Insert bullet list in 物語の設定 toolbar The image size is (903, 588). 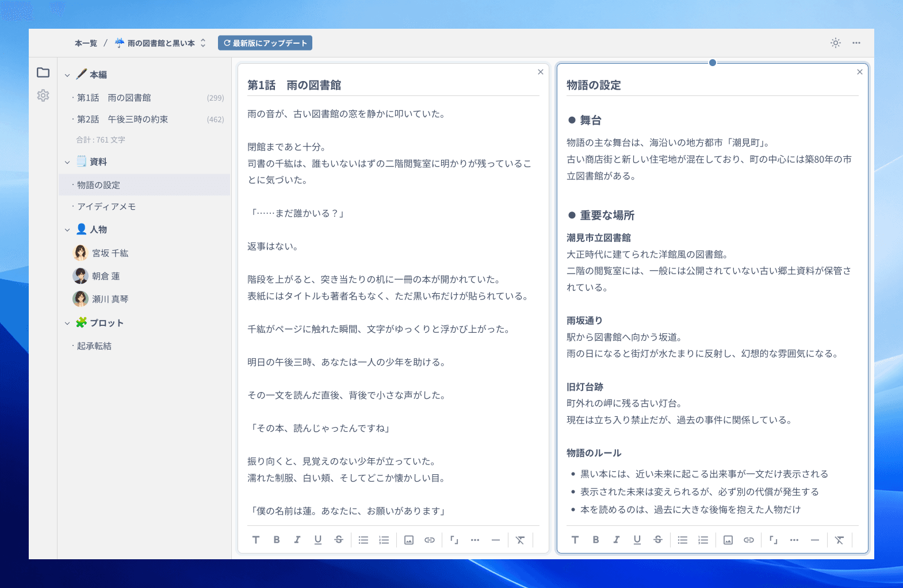click(683, 540)
